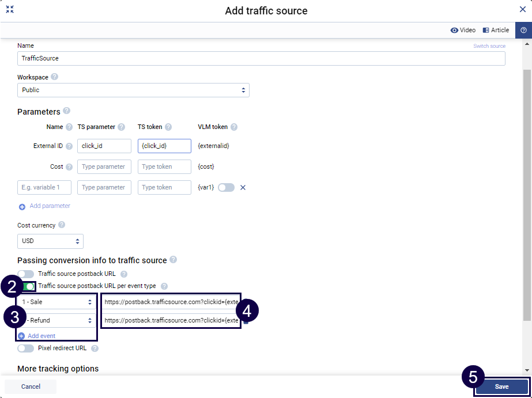This screenshot has height=398, width=532.
Task: Click the help icon beside Parameters heading
Action: [67, 111]
